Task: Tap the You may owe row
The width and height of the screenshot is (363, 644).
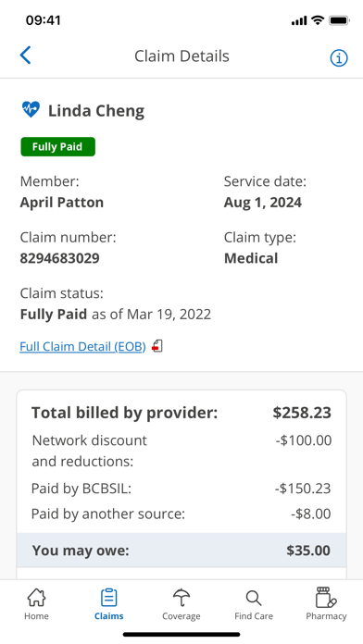Action: pos(181,551)
